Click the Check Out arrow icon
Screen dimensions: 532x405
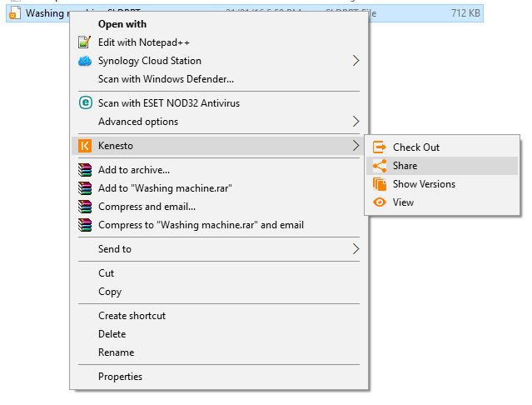pyautogui.click(x=380, y=147)
